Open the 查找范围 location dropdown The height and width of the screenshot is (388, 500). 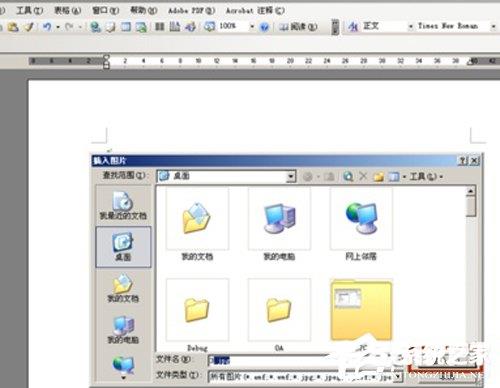(226, 176)
